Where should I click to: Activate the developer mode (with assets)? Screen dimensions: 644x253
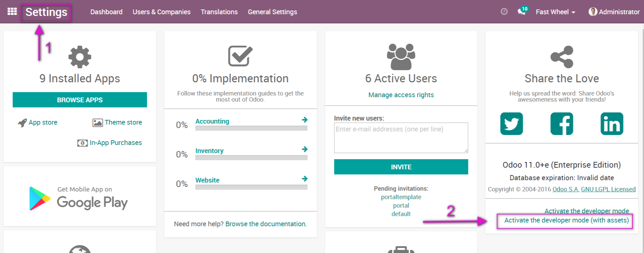567,220
